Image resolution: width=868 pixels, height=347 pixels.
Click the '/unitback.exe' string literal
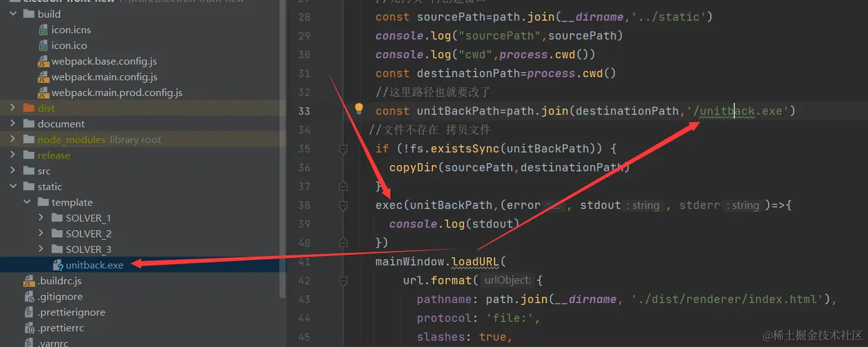click(x=738, y=111)
